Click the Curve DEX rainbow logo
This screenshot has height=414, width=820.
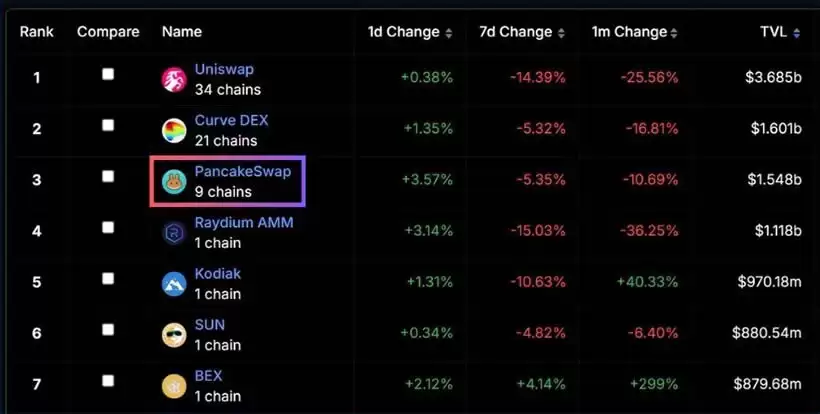[x=175, y=130]
